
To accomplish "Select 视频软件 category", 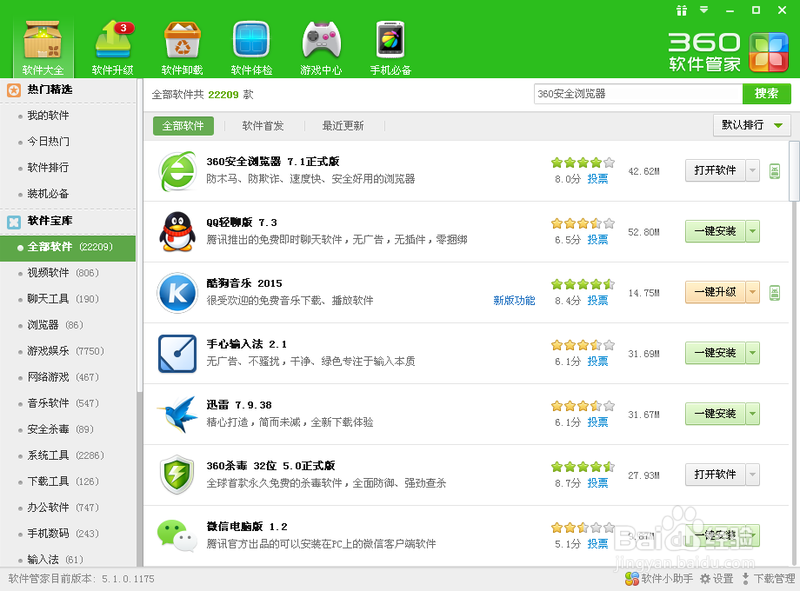I will (x=63, y=273).
